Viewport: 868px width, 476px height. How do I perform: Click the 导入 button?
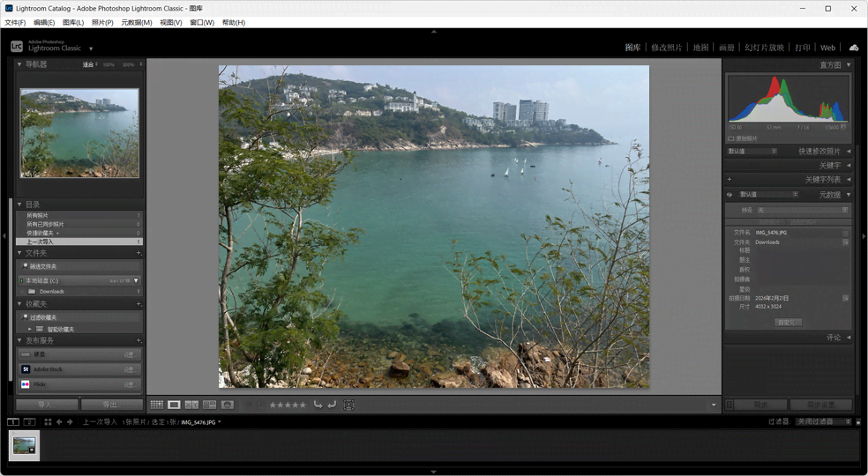pos(47,405)
